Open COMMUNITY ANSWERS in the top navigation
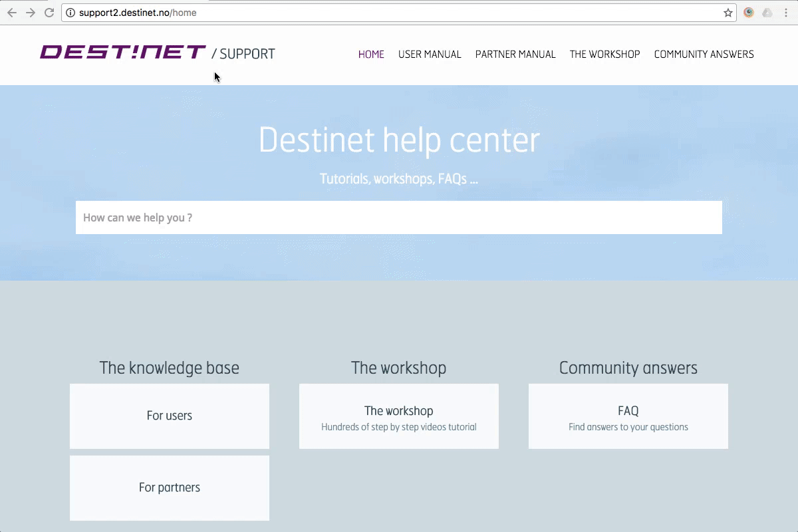 tap(704, 55)
